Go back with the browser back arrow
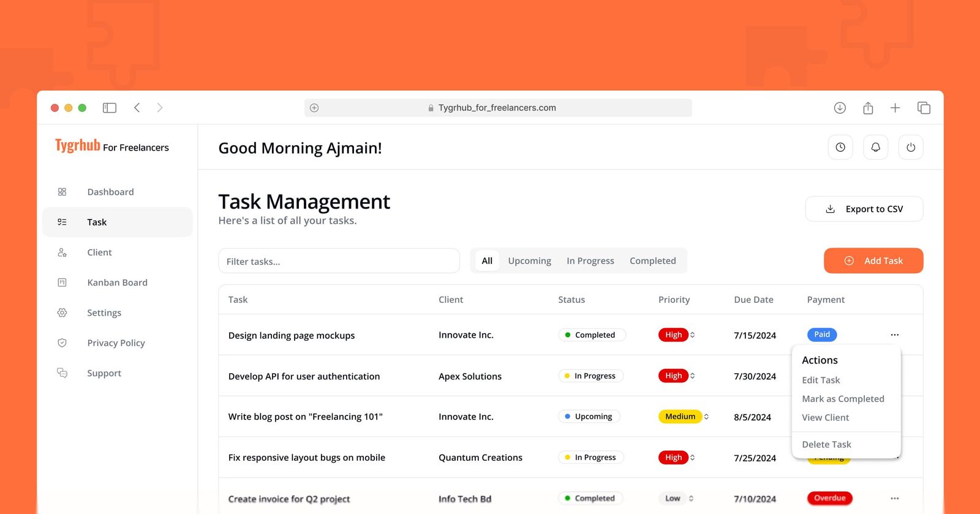Screen dimensions: 980x514 [x=137, y=108]
